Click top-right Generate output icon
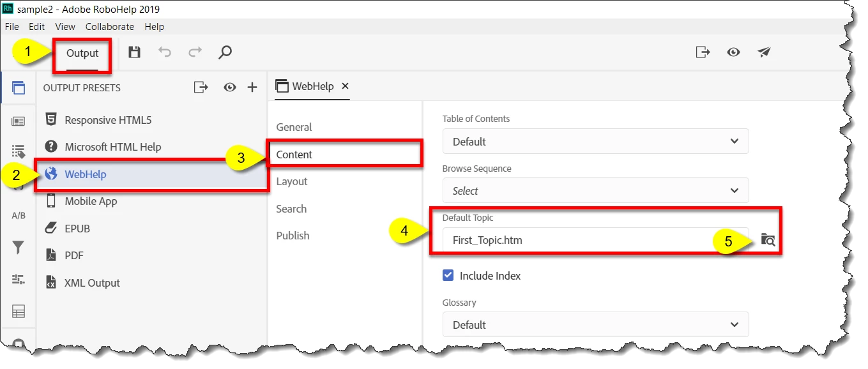This screenshot has height=369, width=868. tap(703, 52)
